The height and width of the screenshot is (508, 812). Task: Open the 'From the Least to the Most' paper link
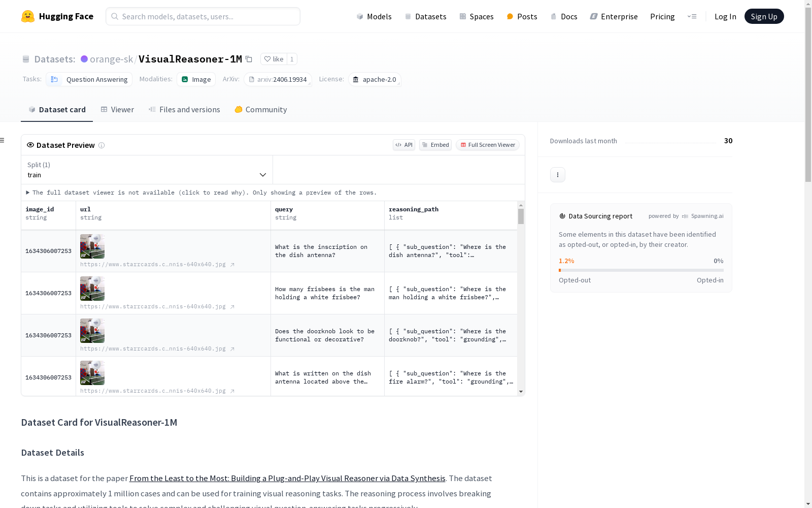(287, 478)
